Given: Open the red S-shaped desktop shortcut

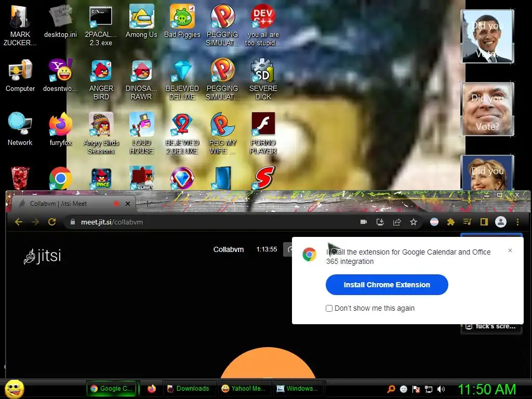Looking at the screenshot, I should coord(263,178).
